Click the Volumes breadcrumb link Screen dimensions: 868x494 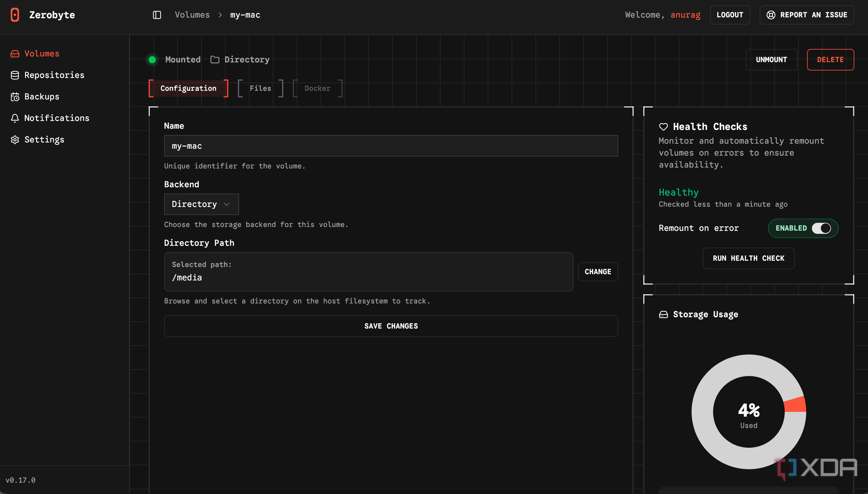point(192,15)
